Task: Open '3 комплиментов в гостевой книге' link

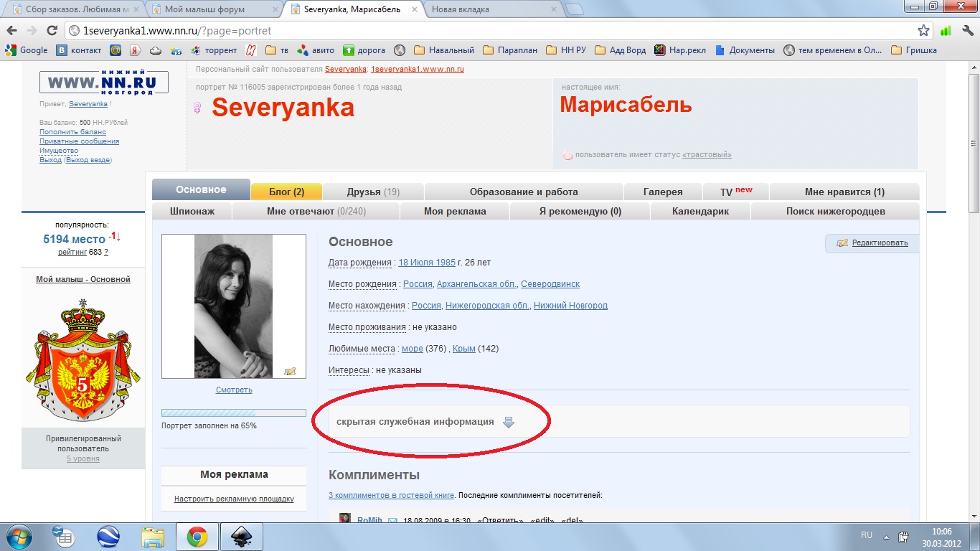Action: 391,495
